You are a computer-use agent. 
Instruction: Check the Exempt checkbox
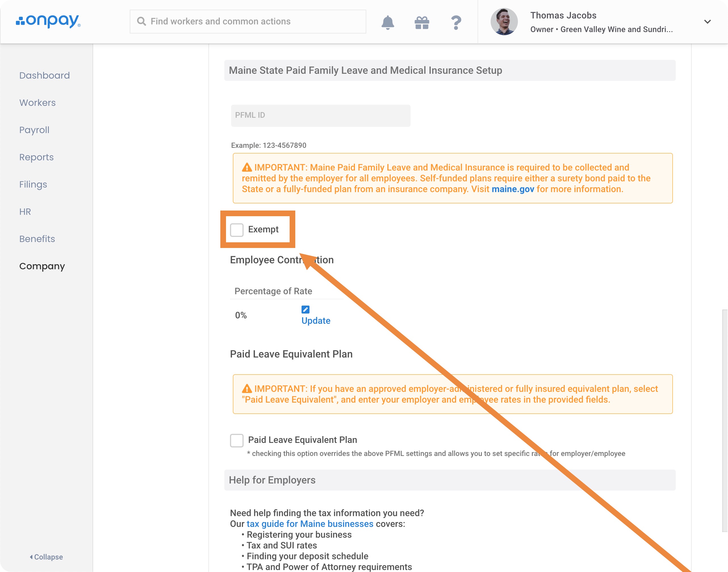(x=237, y=230)
